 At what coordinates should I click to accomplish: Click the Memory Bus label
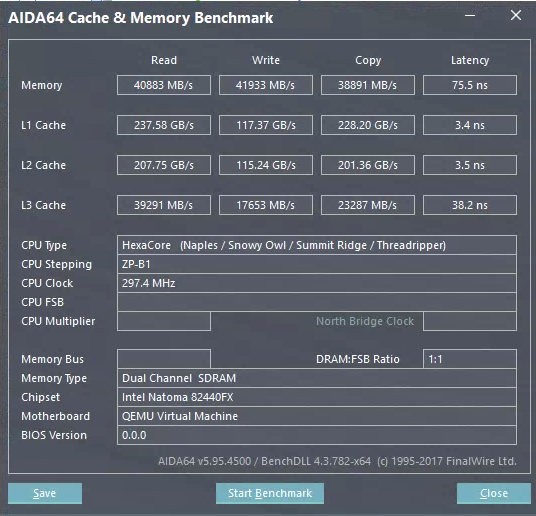coord(52,359)
